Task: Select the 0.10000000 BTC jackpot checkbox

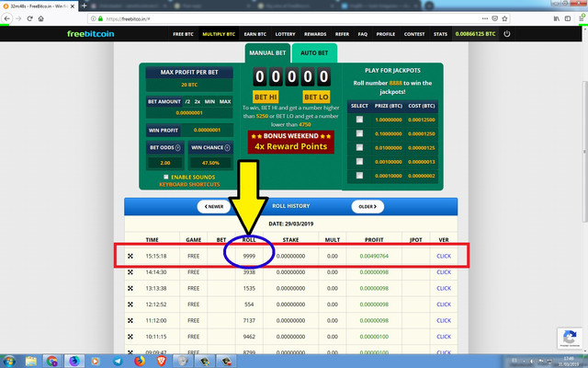Action: [x=359, y=133]
